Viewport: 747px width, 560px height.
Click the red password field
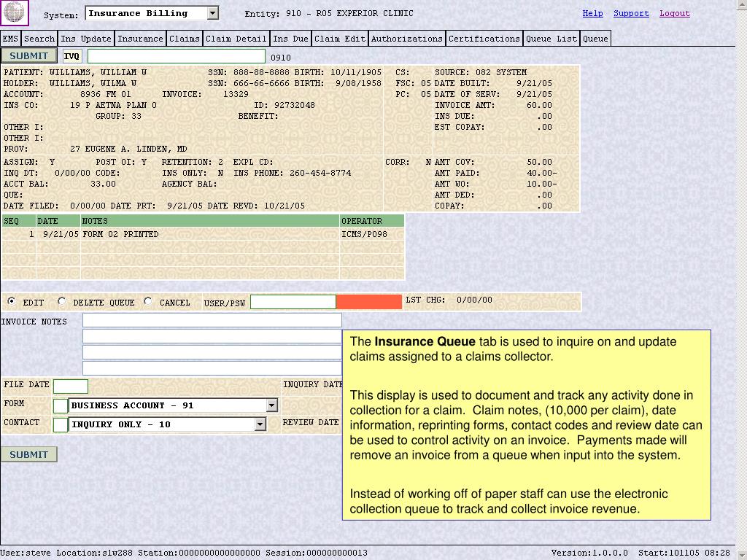[368, 302]
